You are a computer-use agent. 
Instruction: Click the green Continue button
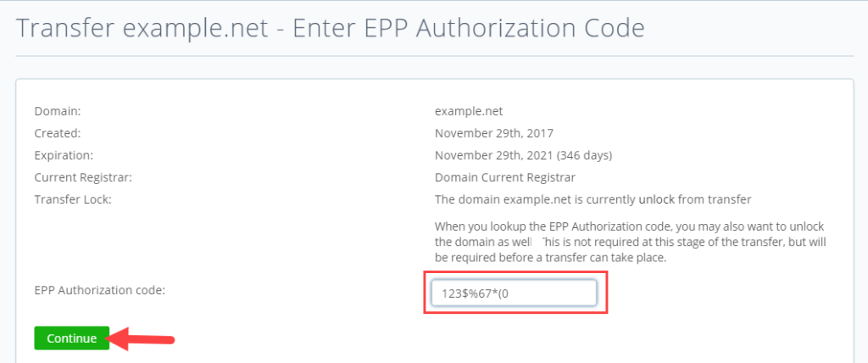[x=72, y=338]
